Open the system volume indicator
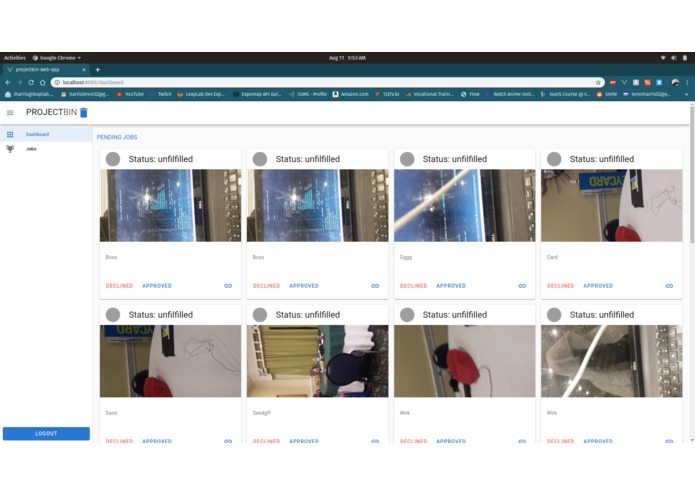 674,58
